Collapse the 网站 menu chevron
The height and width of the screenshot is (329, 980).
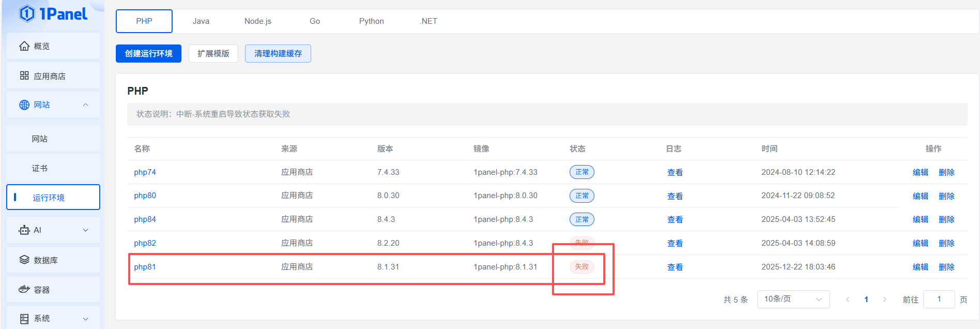pyautogui.click(x=86, y=105)
